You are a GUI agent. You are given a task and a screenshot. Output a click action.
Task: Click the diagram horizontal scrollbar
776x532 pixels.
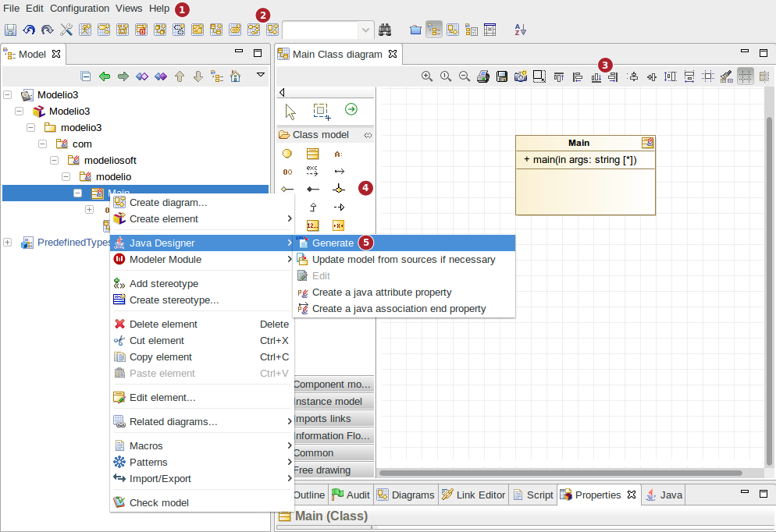(560, 473)
